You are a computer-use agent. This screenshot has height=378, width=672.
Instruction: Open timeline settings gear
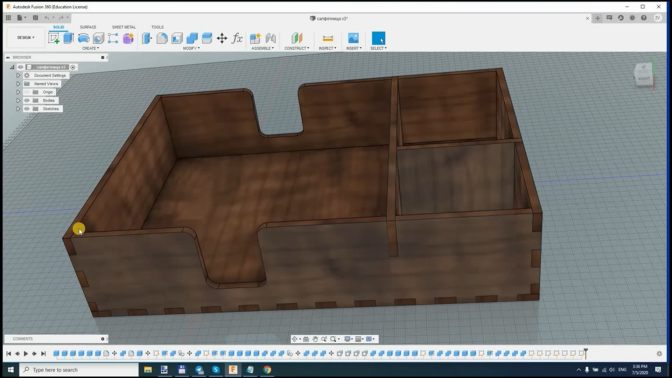click(660, 354)
